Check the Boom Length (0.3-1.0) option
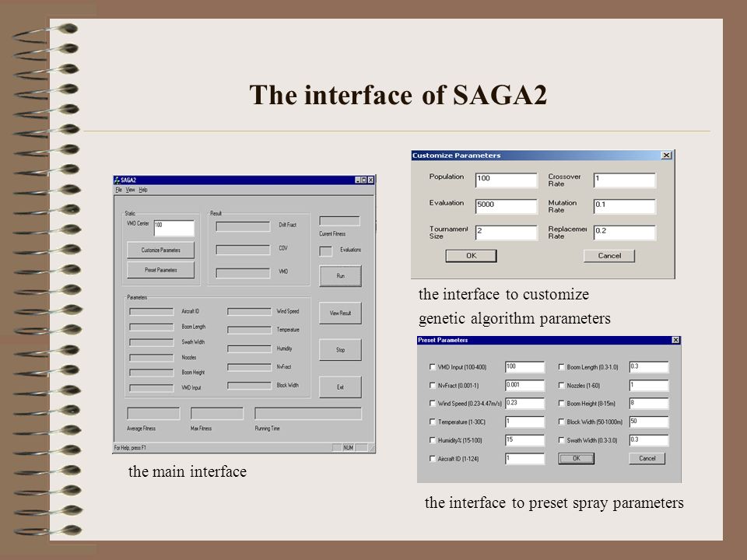This screenshot has height=560, width=747. pyautogui.click(x=561, y=367)
